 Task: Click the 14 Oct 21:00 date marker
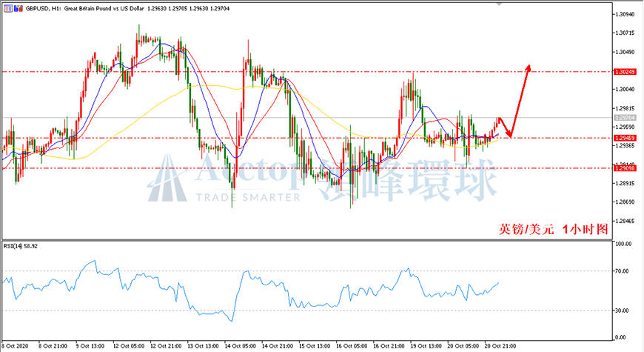pyautogui.click(x=278, y=346)
